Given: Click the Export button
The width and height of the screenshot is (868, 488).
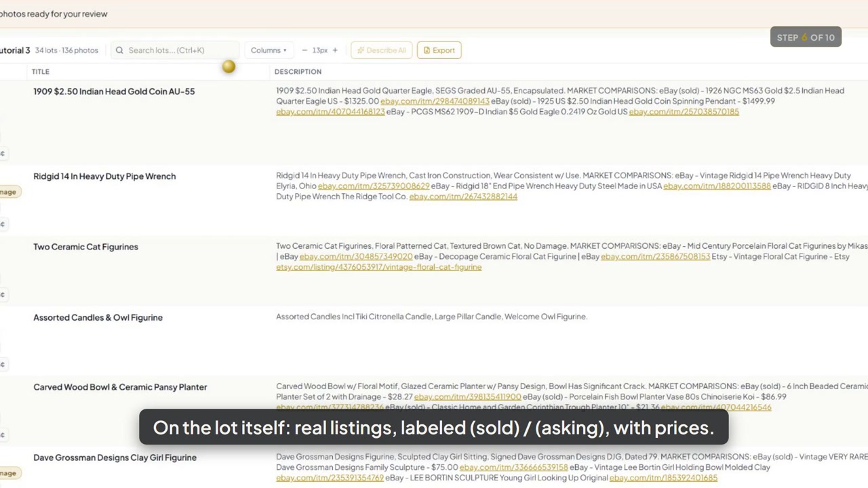Looking at the screenshot, I should click(439, 50).
